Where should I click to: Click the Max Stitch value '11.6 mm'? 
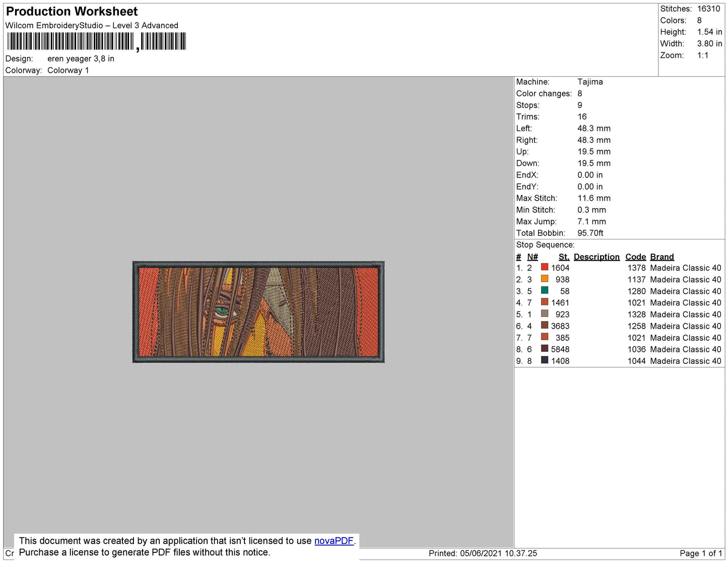[594, 198]
